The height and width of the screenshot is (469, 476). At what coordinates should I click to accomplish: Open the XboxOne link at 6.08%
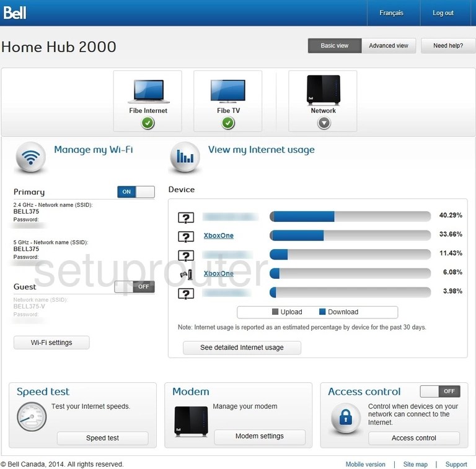coord(219,274)
